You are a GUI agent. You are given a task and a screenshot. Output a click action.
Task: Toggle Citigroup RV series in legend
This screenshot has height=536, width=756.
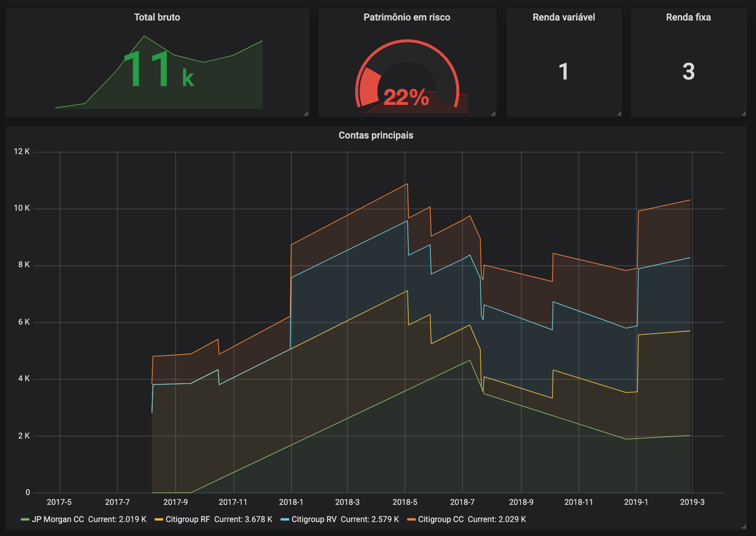tap(314, 519)
